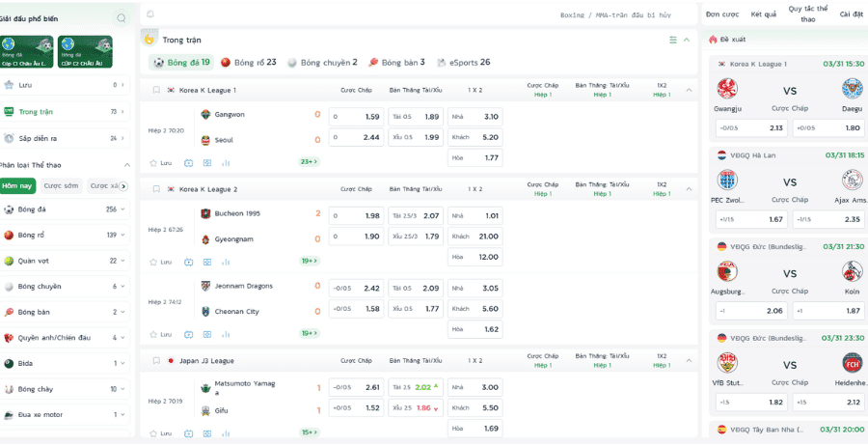The width and height of the screenshot is (868, 446).
Task: Select Hòa odds 1.62 for Jeonnam match
Action: [475, 329]
